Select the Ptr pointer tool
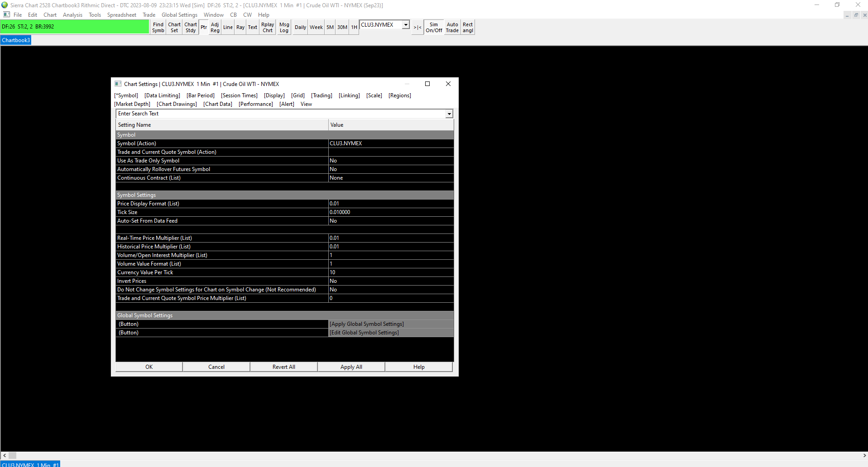 (x=204, y=27)
